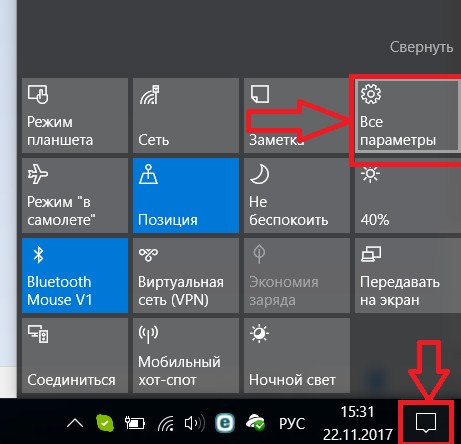Enable the "Мобильный хот-спот" tile

point(186,355)
